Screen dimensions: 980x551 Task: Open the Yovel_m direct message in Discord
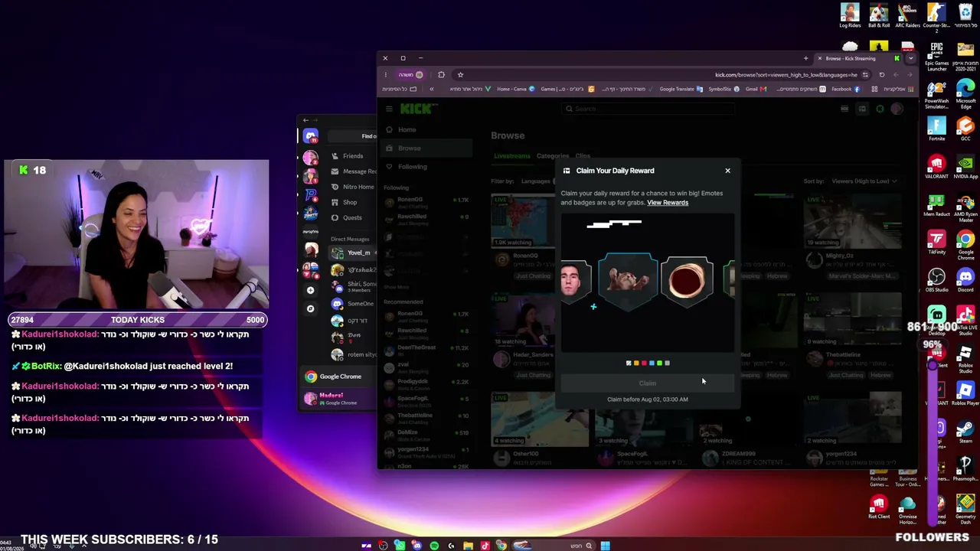(353, 253)
